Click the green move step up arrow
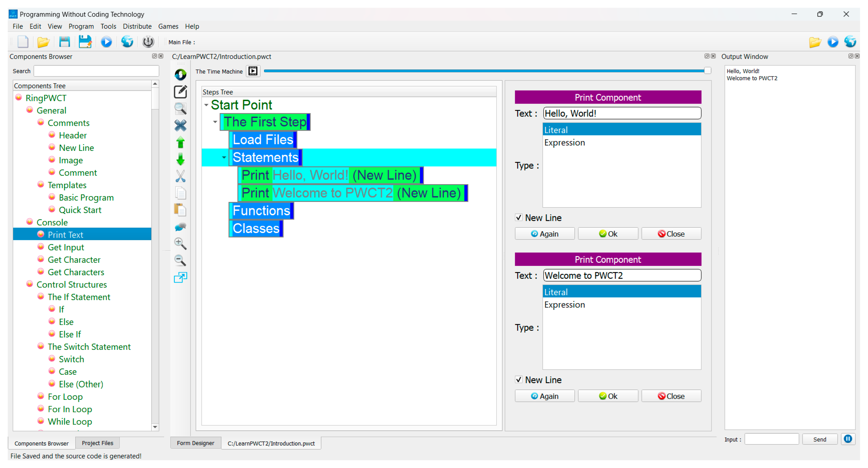 pyautogui.click(x=180, y=143)
